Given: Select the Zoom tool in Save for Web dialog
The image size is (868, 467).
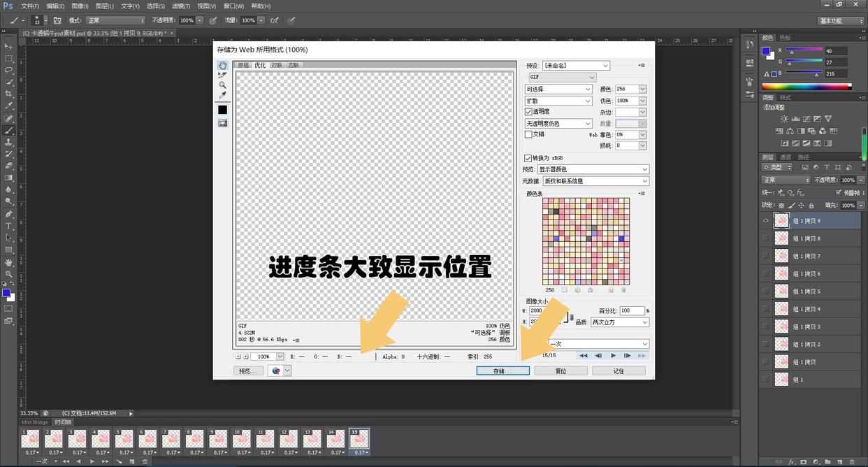Looking at the screenshot, I should click(222, 85).
